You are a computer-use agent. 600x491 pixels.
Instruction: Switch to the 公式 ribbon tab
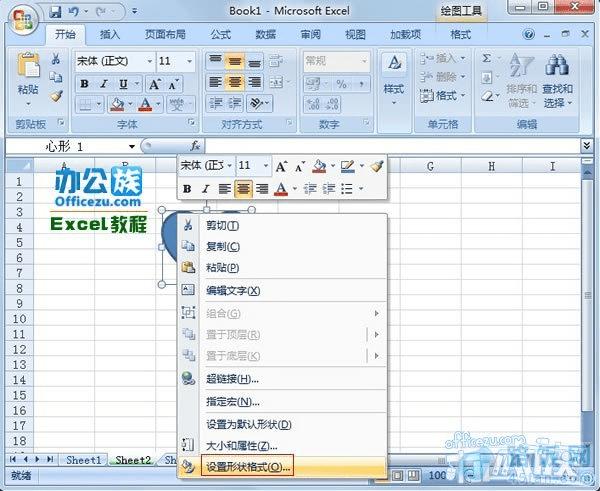click(221, 35)
